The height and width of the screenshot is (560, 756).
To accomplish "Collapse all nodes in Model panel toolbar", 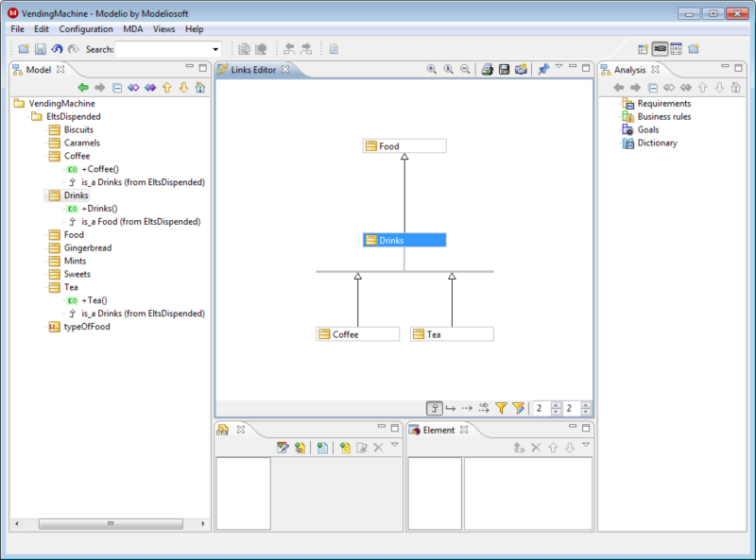I will [117, 88].
